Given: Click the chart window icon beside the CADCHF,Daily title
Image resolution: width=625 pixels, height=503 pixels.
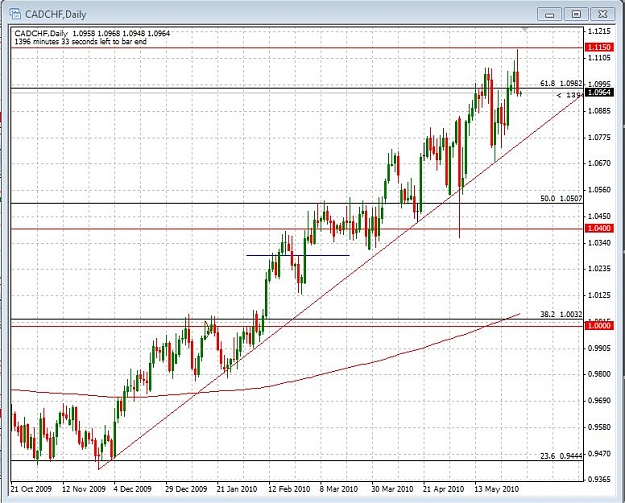Looking at the screenshot, I should pyautogui.click(x=15, y=14).
